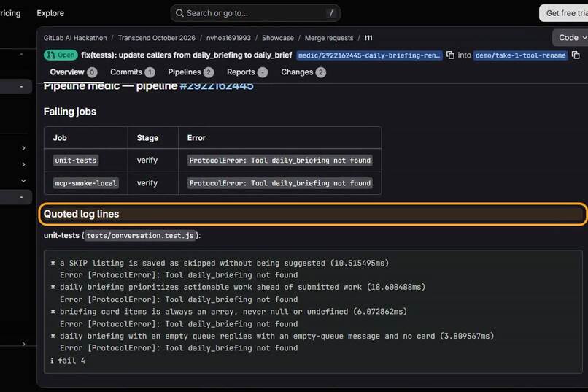This screenshot has height=392, width=588.
Task: Open nvhoa1691993 breadcrumb link
Action: [228, 38]
